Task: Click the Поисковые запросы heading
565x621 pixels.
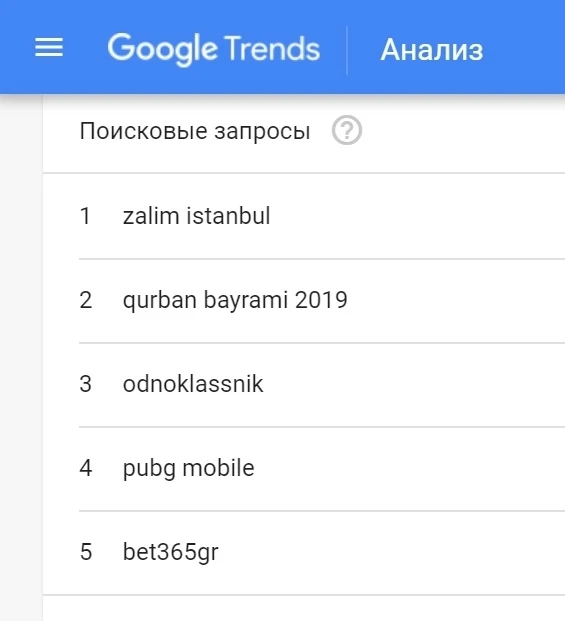Action: tap(195, 131)
